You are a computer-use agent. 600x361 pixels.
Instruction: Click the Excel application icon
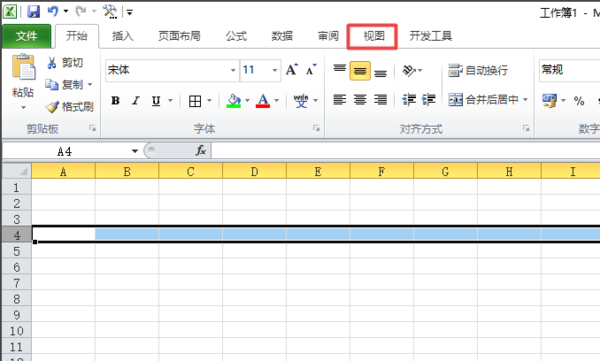coord(10,11)
